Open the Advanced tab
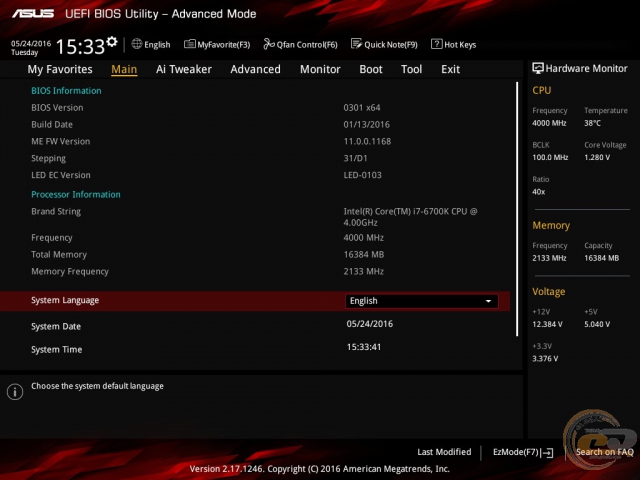 pos(255,69)
